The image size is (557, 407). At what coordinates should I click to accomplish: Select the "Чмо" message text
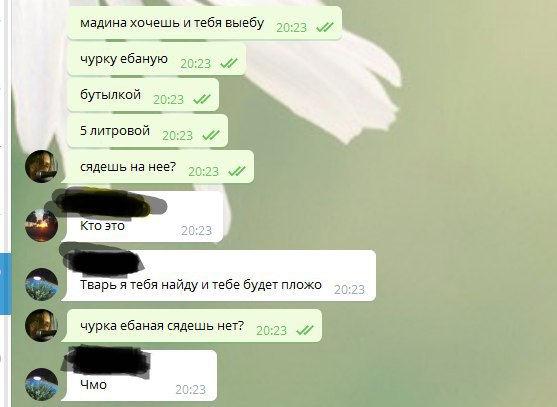pyautogui.click(x=93, y=385)
